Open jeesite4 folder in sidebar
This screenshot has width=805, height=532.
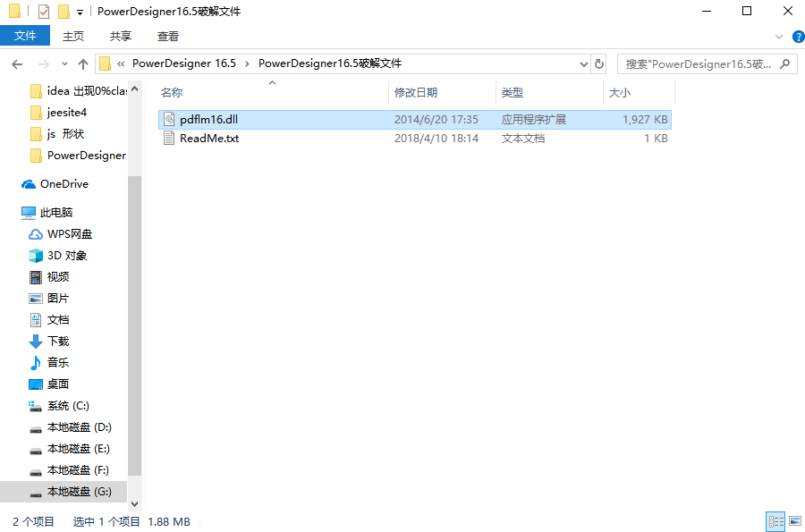[58, 113]
